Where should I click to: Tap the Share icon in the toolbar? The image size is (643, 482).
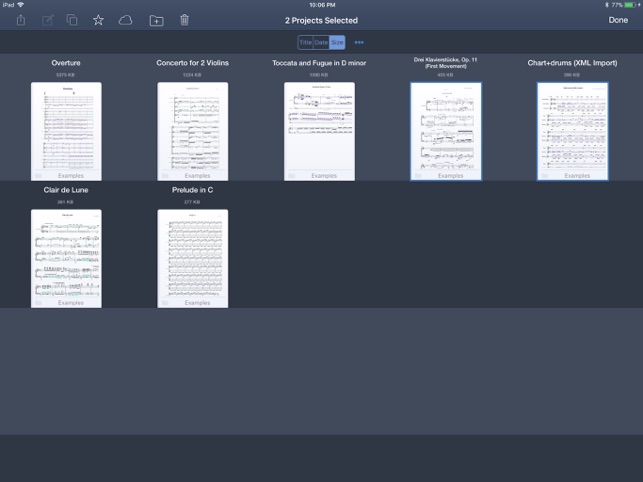click(x=21, y=20)
